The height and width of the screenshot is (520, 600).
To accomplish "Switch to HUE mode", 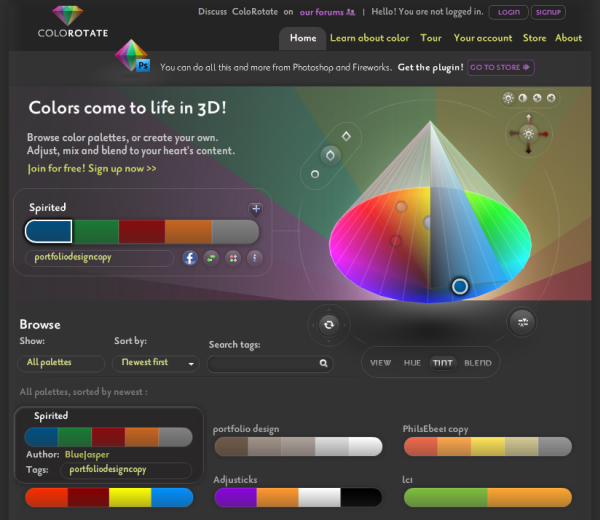I will [412, 363].
